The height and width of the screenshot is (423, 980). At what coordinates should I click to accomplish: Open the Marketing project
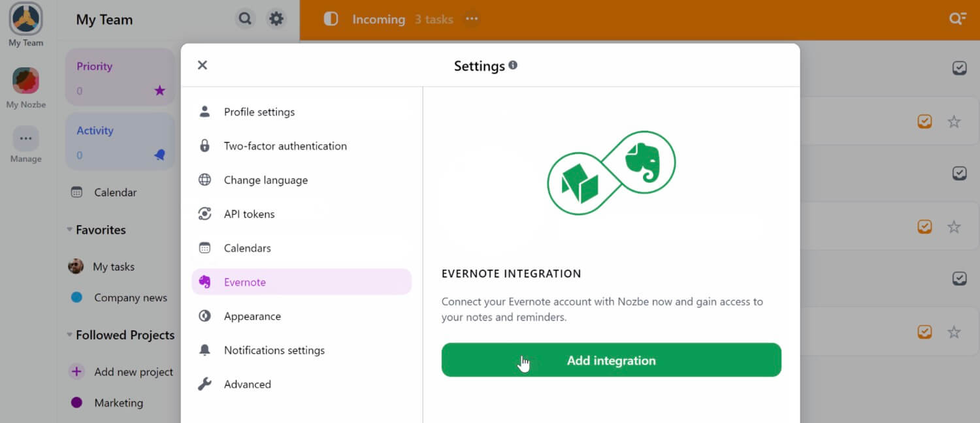click(x=120, y=403)
